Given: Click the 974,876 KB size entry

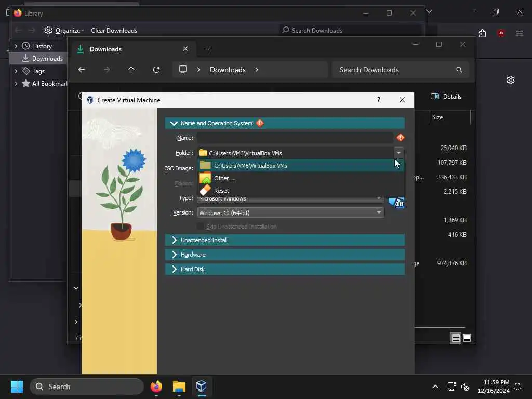Looking at the screenshot, I should click(x=451, y=263).
